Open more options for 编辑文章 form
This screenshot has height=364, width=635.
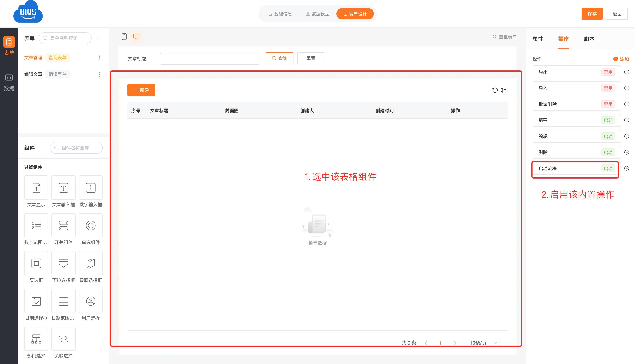click(x=99, y=74)
